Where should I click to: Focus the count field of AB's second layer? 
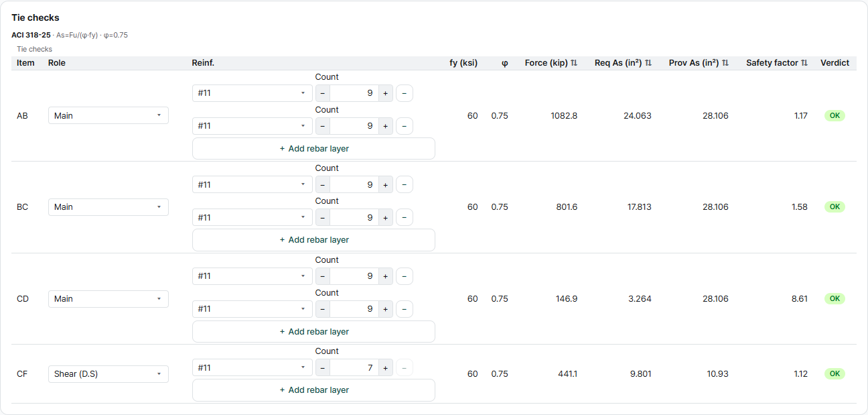click(354, 126)
